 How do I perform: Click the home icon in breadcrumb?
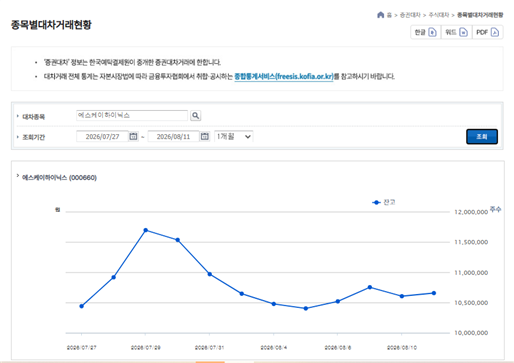tap(380, 15)
